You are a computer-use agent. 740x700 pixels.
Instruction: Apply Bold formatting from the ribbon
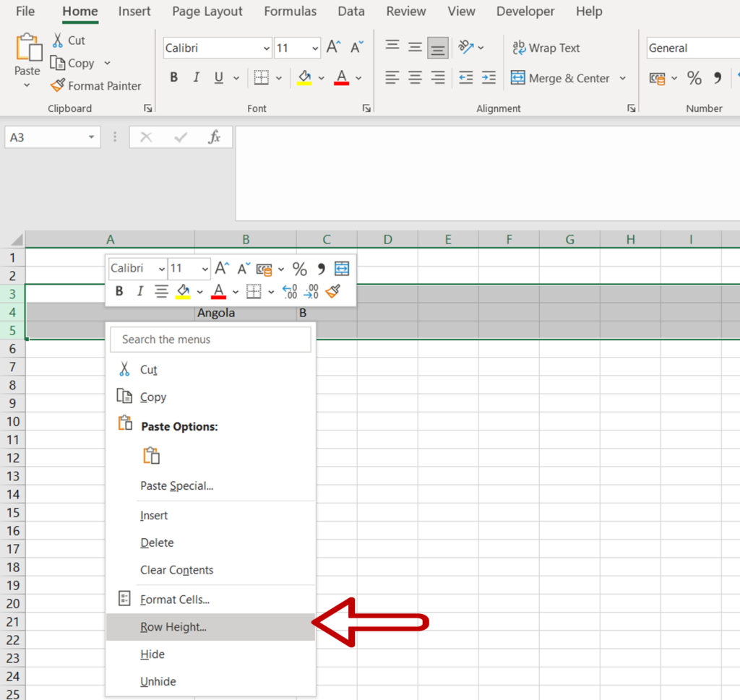[x=173, y=77]
